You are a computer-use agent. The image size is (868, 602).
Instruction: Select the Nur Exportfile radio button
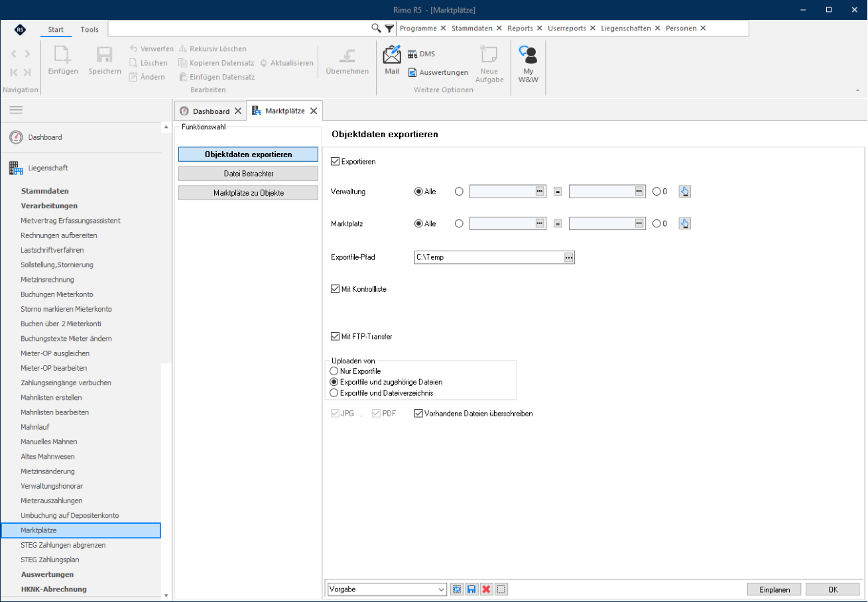coord(334,371)
